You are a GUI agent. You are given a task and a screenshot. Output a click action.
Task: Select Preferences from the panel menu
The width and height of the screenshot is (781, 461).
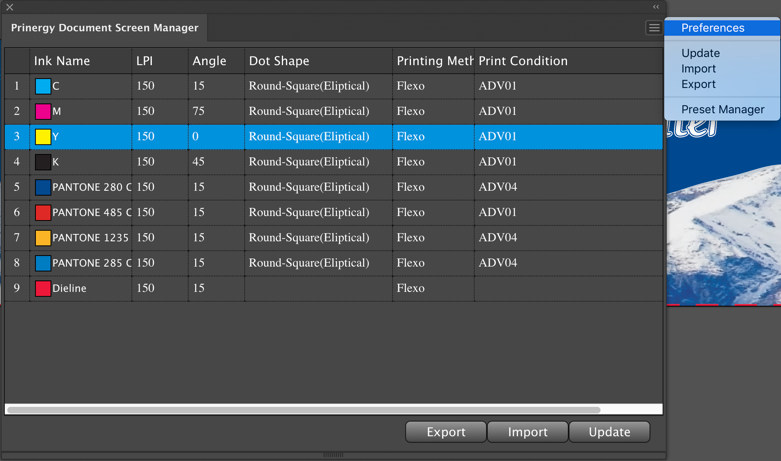(712, 28)
